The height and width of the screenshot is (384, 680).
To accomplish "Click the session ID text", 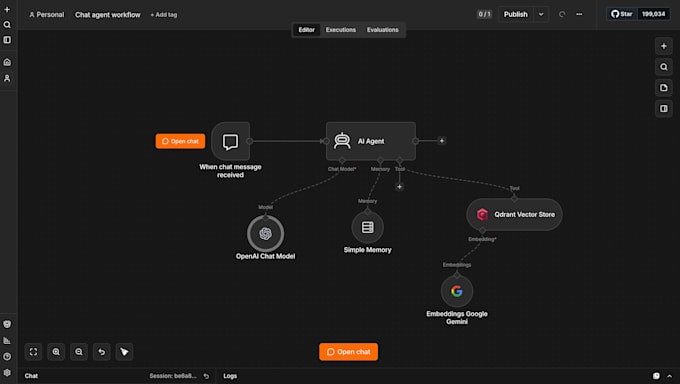I will click(173, 376).
